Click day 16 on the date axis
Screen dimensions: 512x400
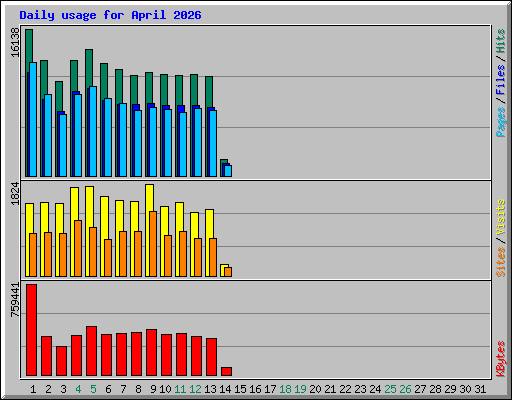point(255,389)
